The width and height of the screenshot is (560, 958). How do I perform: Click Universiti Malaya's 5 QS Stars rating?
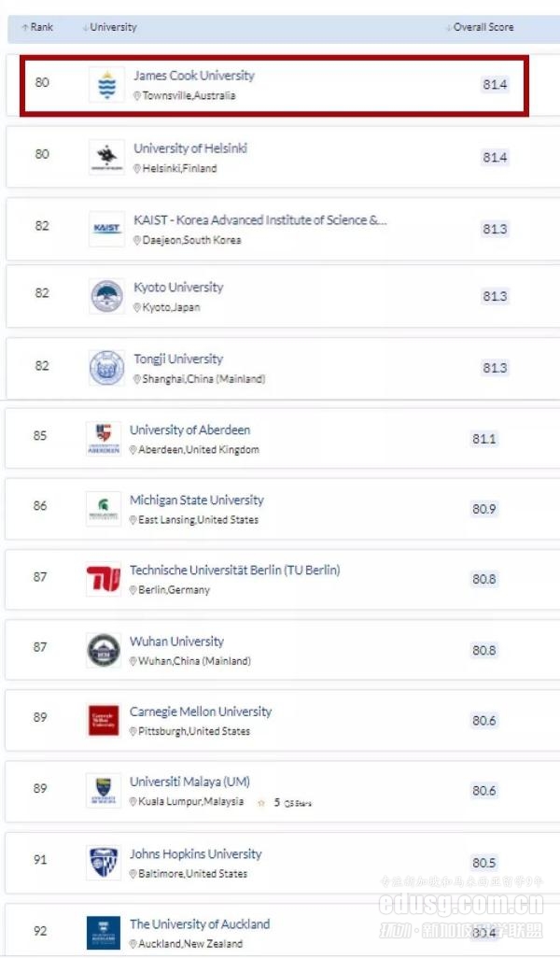pyautogui.click(x=284, y=802)
